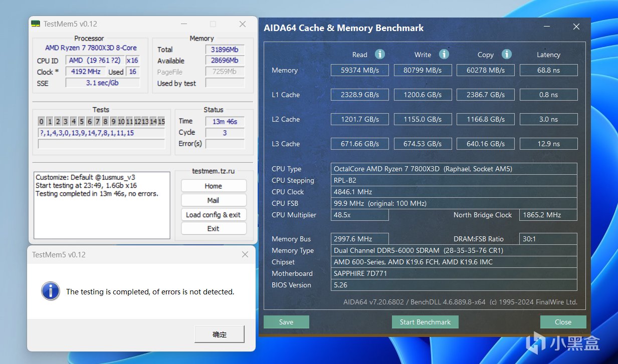The height and width of the screenshot is (364, 618).
Task: Click the Memory Write 80799 MB/s field
Action: click(x=423, y=70)
